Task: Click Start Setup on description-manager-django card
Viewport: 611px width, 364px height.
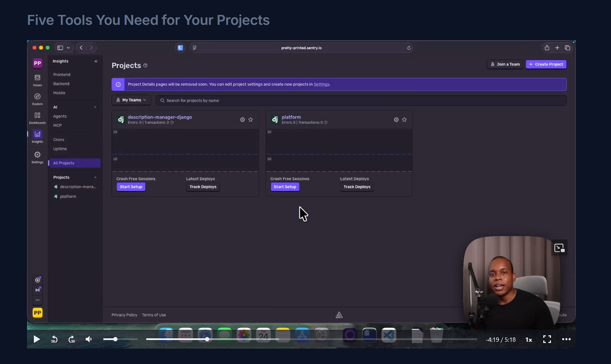Action: click(131, 187)
